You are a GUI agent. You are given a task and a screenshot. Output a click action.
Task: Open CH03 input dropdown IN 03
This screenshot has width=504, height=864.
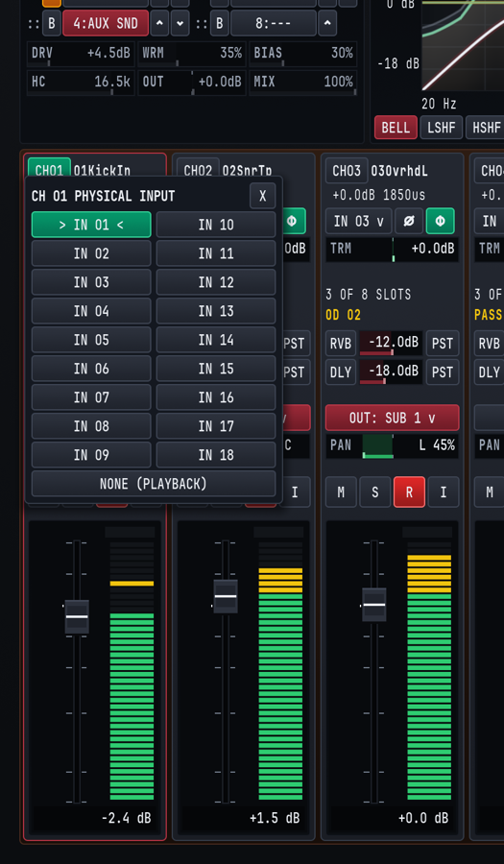pyautogui.click(x=359, y=221)
